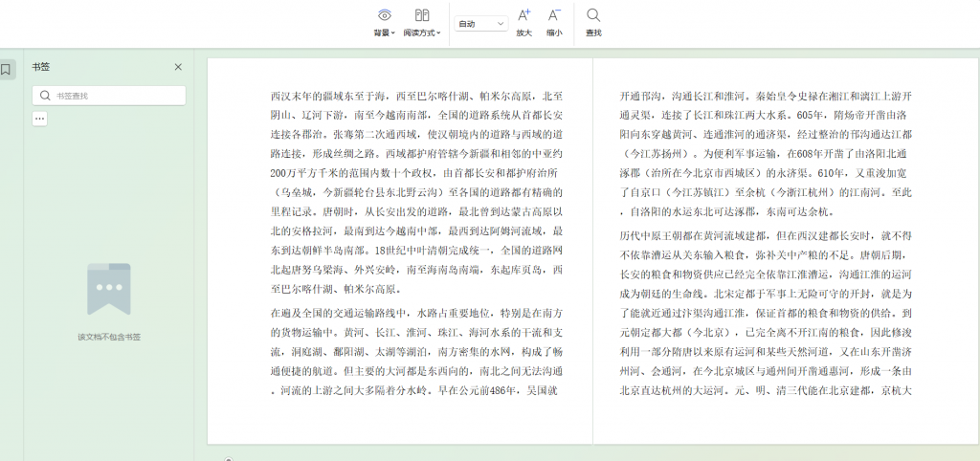Click the 书签 panel title
The image size is (980, 461).
40,67
